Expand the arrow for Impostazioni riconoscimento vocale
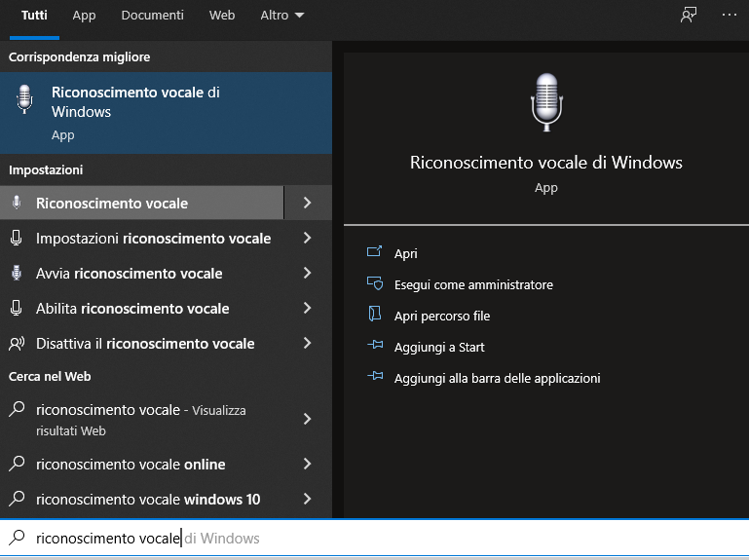Image resolution: width=749 pixels, height=560 pixels. [x=308, y=238]
